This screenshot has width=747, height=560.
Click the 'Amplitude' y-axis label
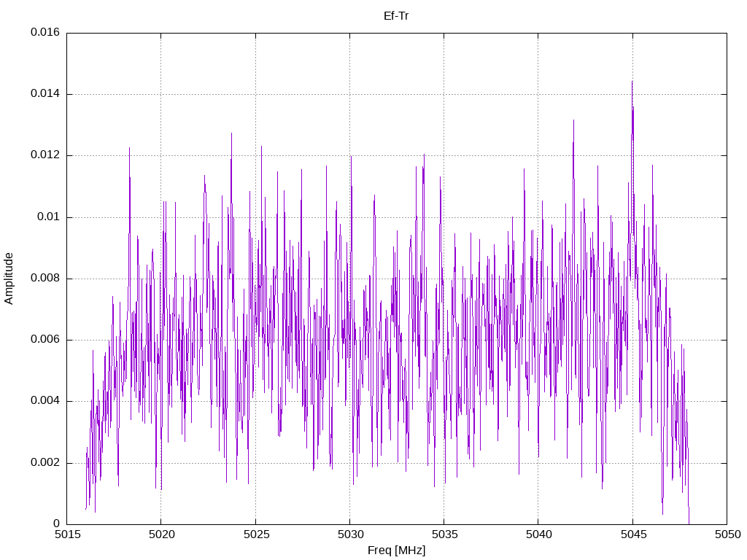(9, 279)
